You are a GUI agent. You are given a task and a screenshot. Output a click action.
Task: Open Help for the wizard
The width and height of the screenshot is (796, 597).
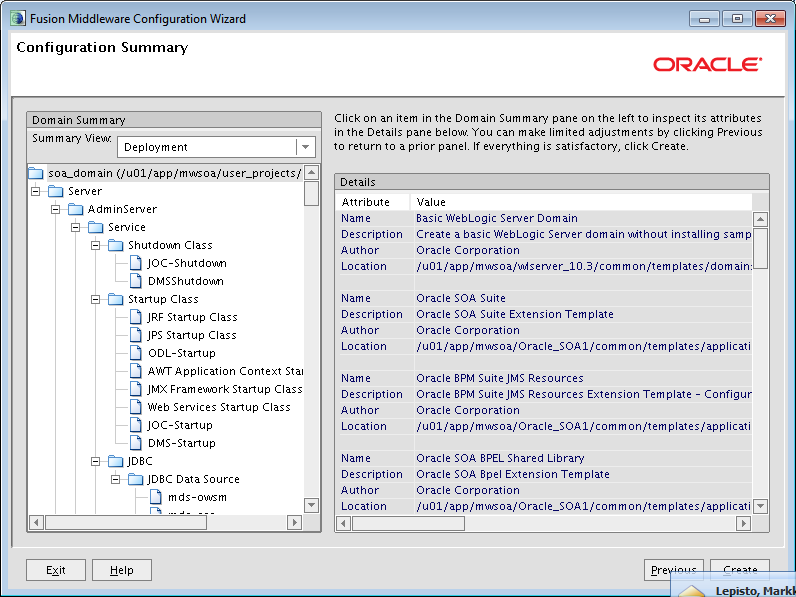pyautogui.click(x=122, y=570)
